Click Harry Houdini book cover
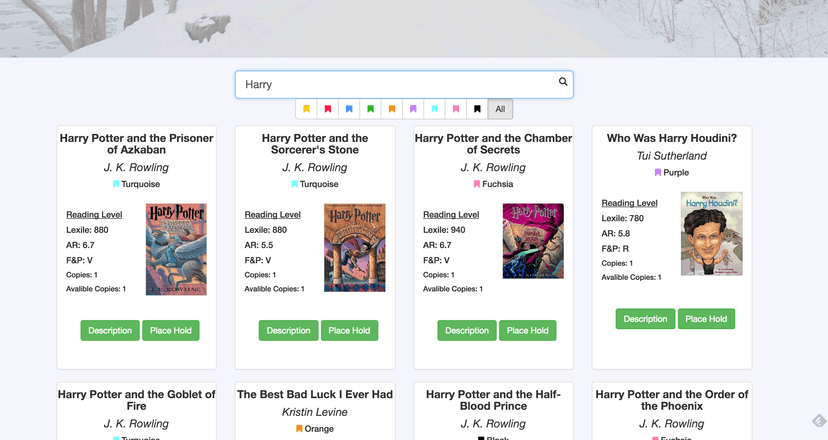The width and height of the screenshot is (828, 440). (712, 233)
